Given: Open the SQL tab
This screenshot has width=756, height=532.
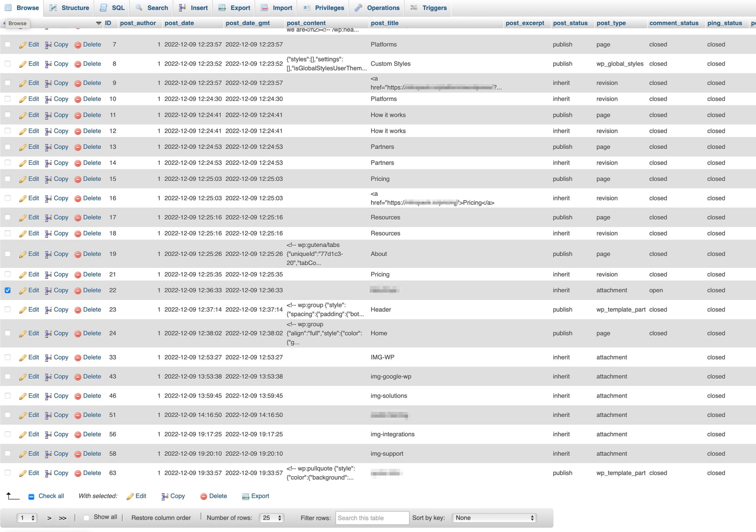Looking at the screenshot, I should click(x=112, y=8).
